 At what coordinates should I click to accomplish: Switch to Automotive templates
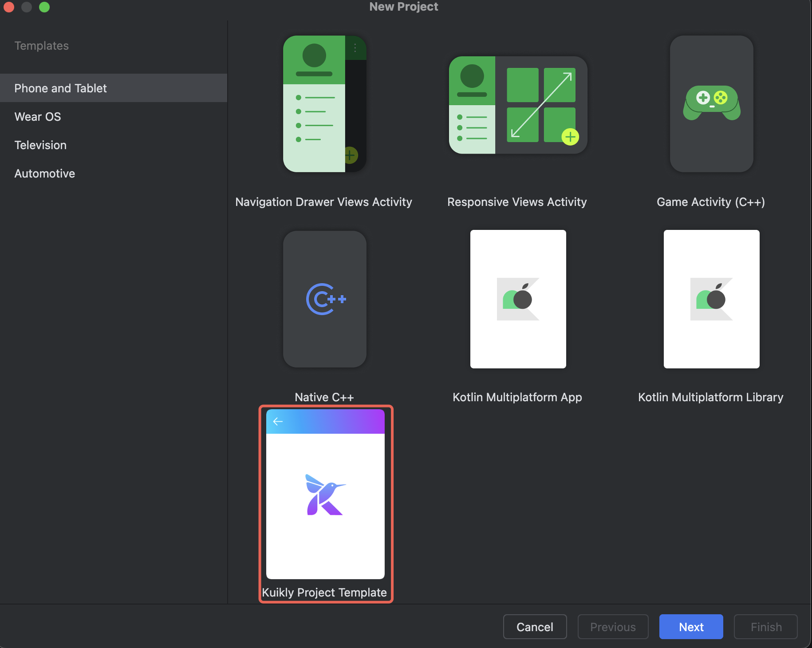coord(114,173)
